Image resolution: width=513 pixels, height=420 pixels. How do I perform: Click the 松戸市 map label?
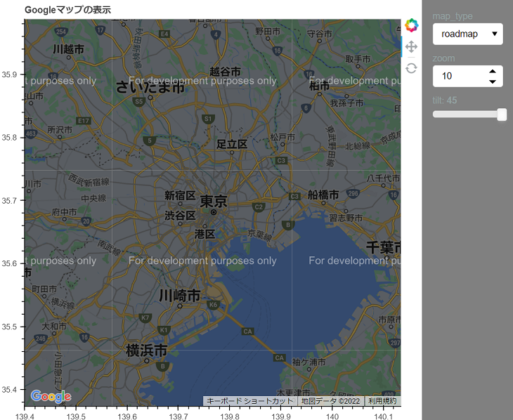[283, 138]
